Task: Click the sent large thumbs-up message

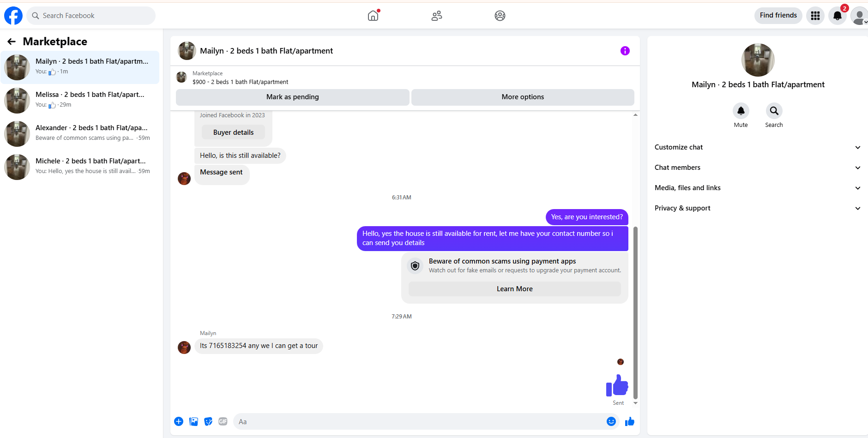Action: click(x=617, y=385)
